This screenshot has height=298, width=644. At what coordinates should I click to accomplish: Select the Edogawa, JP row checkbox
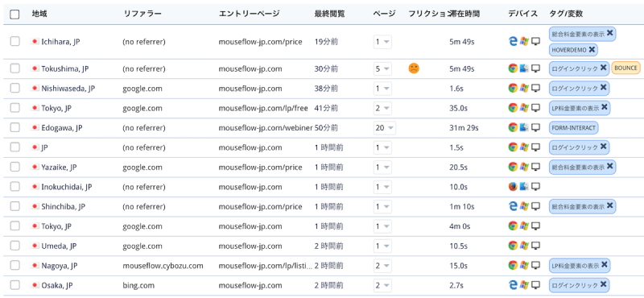tap(14, 128)
